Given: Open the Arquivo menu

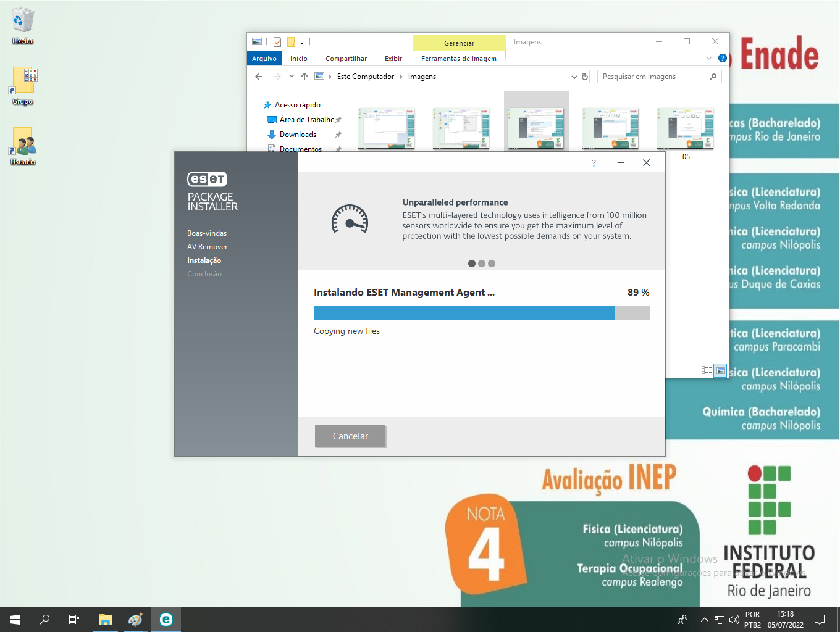Looking at the screenshot, I should click(x=264, y=59).
